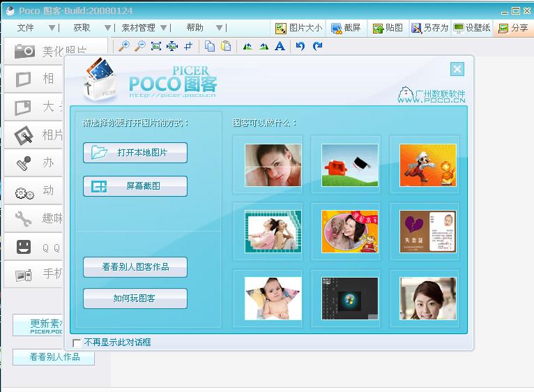Click the 如何玩图客 button
Image resolution: width=534 pixels, height=392 pixels.
pos(135,299)
